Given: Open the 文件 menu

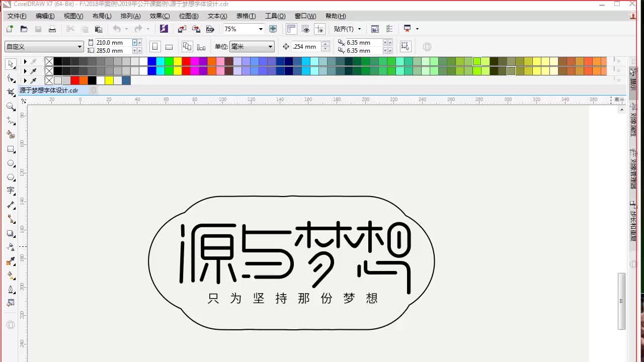Looking at the screenshot, I should click(x=17, y=16).
